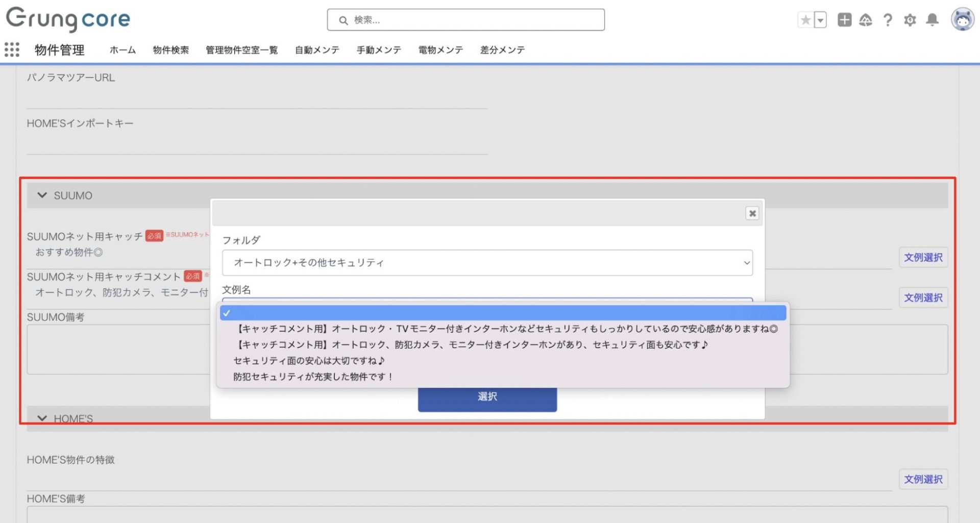This screenshot has height=523, width=980.
Task: Go to the 物件検索 tab
Action: [170, 50]
